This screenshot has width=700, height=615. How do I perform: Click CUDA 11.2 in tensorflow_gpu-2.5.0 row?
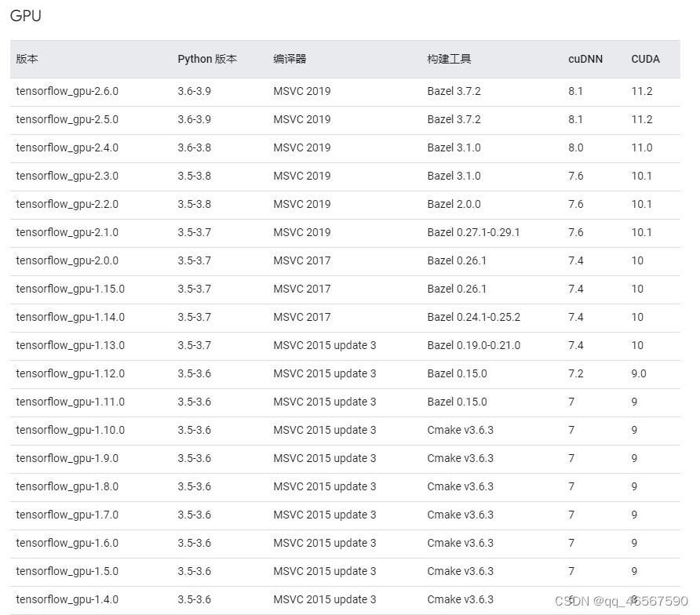click(642, 119)
